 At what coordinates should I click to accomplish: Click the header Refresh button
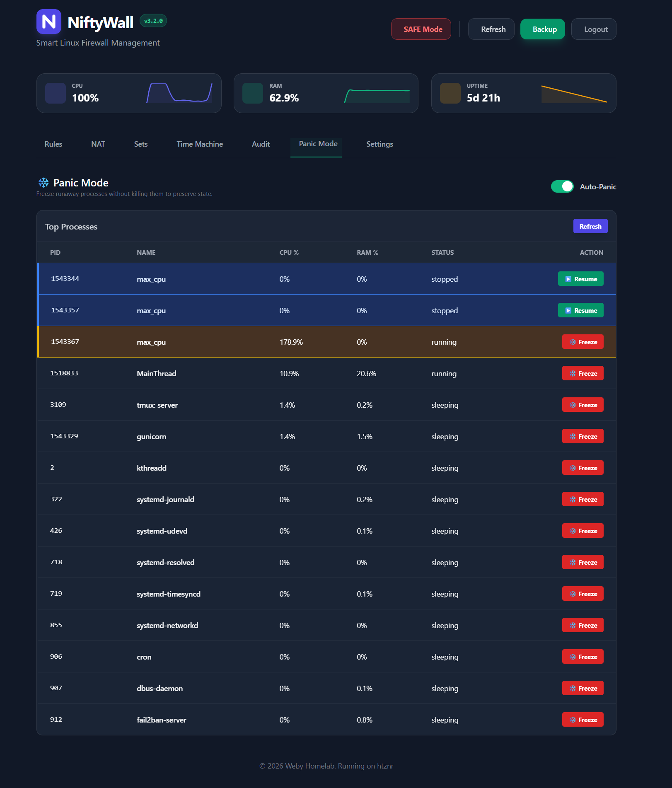[x=491, y=29]
